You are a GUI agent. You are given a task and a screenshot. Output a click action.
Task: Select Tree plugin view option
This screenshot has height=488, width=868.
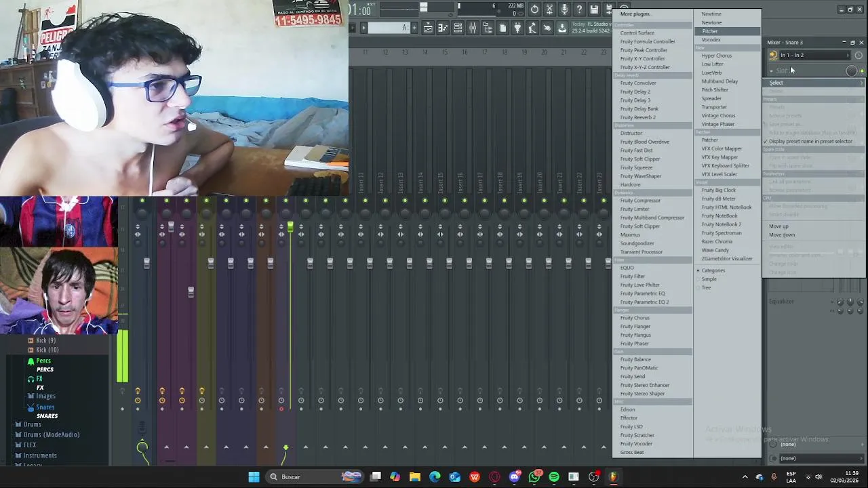pyautogui.click(x=706, y=288)
